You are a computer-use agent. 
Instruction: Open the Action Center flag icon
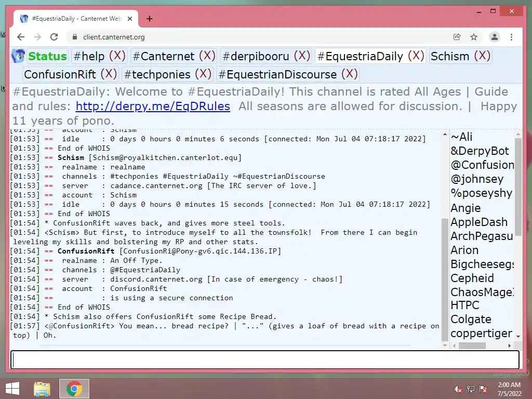click(x=483, y=389)
